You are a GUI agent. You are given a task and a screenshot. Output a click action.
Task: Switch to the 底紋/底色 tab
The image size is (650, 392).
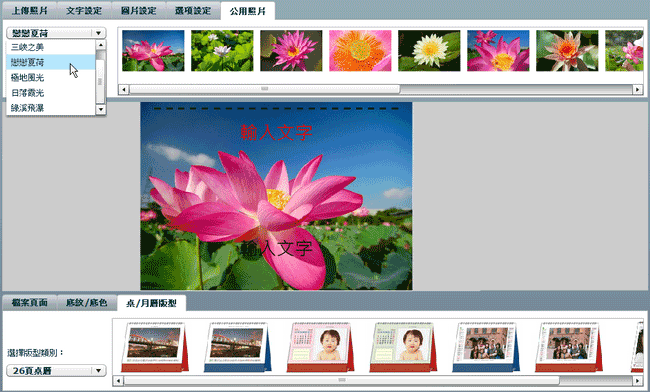click(x=87, y=302)
